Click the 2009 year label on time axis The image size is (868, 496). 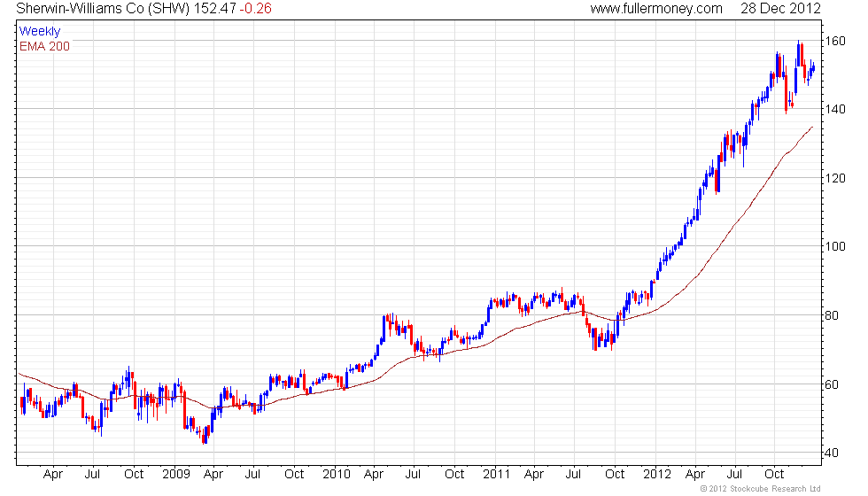(x=176, y=474)
